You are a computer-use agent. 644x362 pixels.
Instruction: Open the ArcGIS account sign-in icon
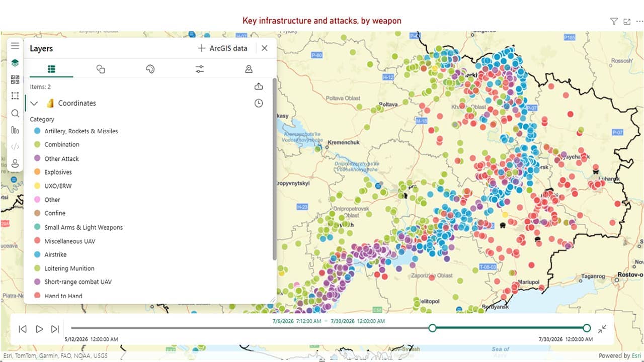15,163
